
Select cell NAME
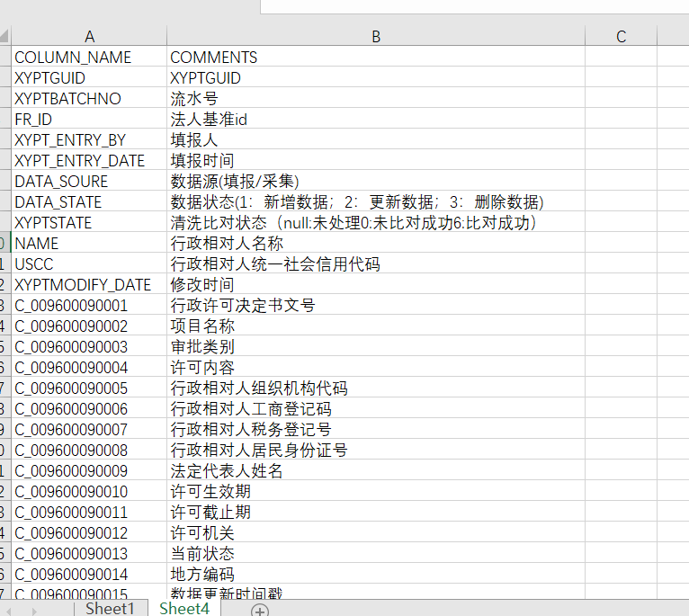pos(89,243)
